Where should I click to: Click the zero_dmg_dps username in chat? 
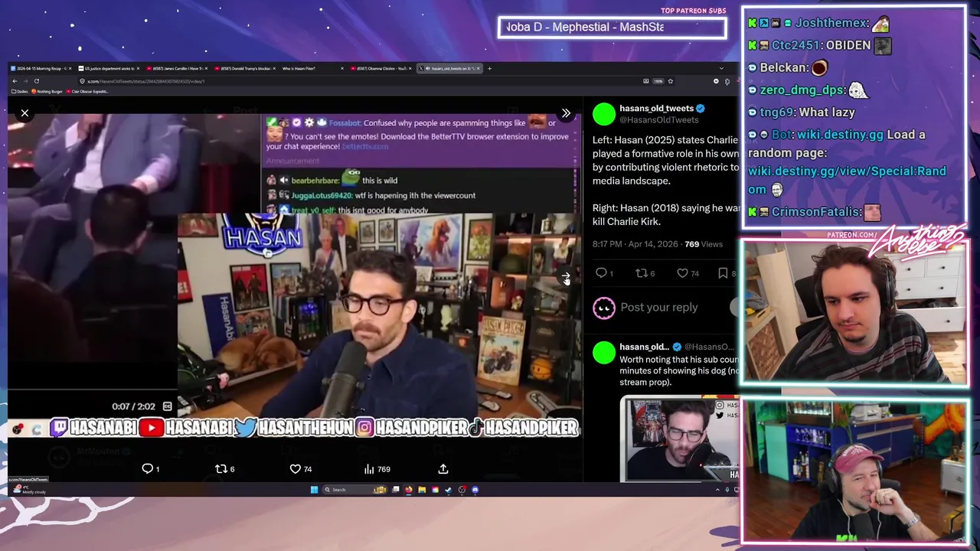(801, 90)
